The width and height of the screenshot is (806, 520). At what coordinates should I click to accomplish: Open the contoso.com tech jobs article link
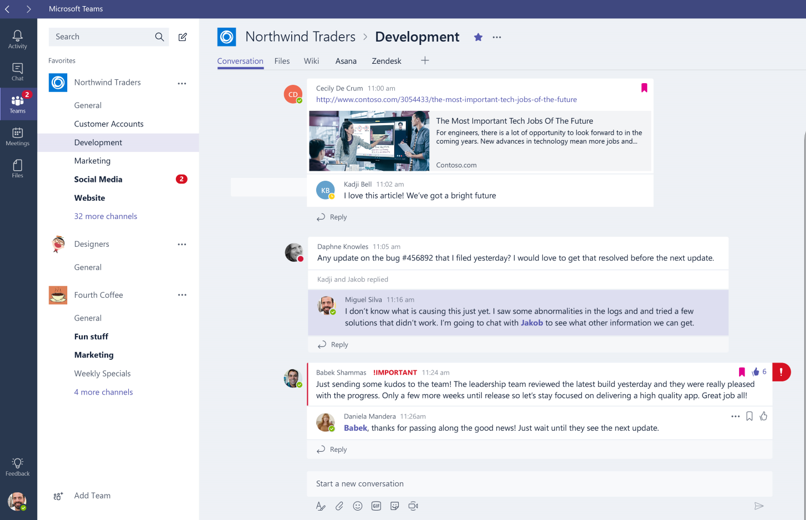[x=446, y=100]
